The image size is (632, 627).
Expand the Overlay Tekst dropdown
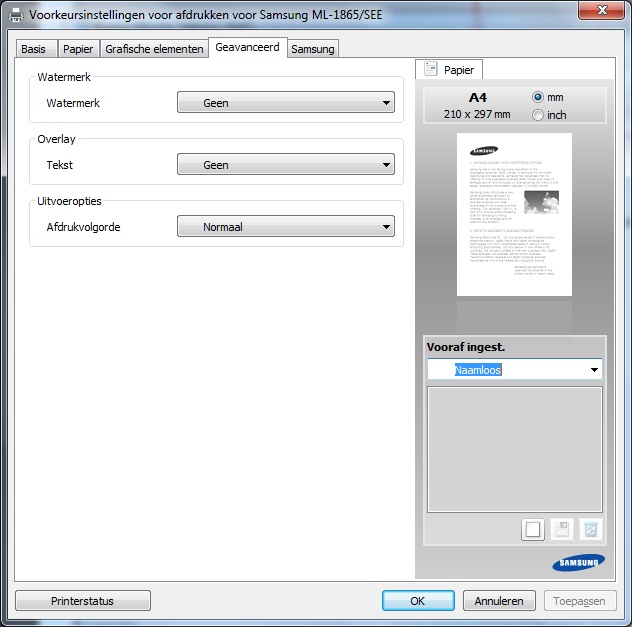coord(285,165)
